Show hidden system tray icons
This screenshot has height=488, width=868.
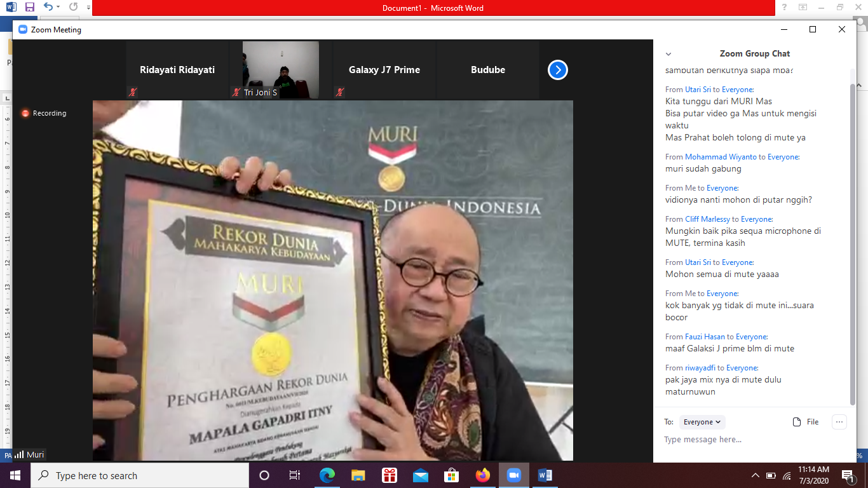(x=756, y=475)
